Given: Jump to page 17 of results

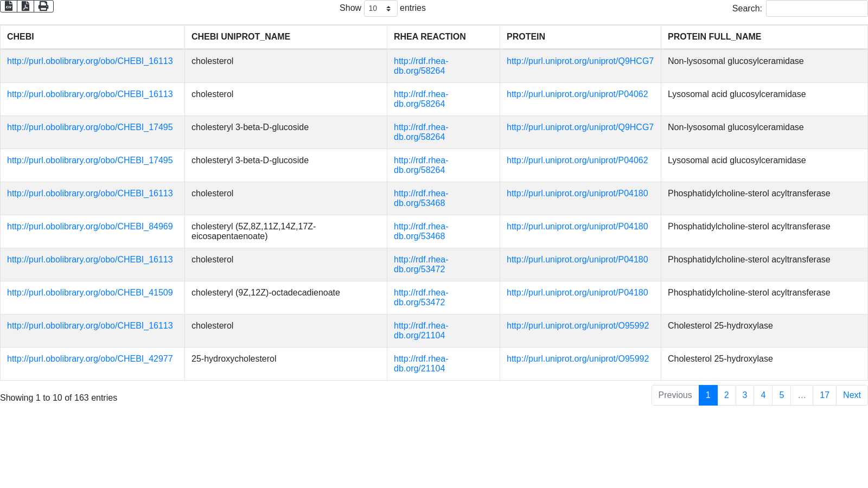Looking at the screenshot, I should (824, 395).
